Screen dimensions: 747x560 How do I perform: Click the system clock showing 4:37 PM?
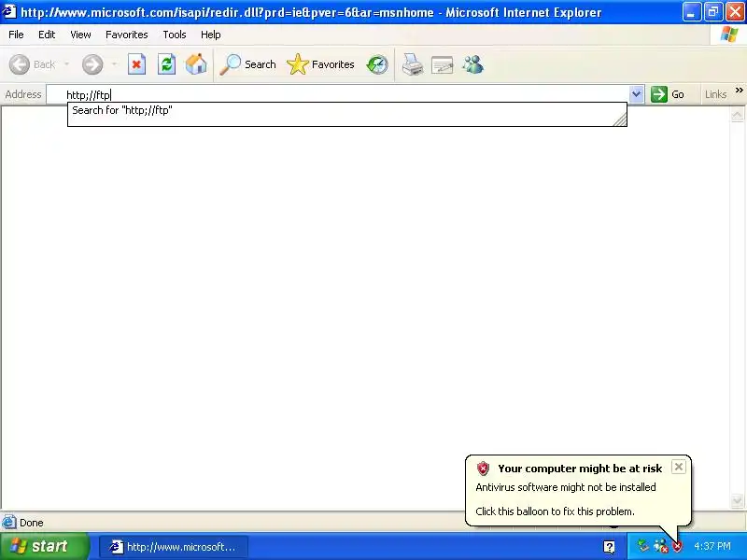(712, 546)
